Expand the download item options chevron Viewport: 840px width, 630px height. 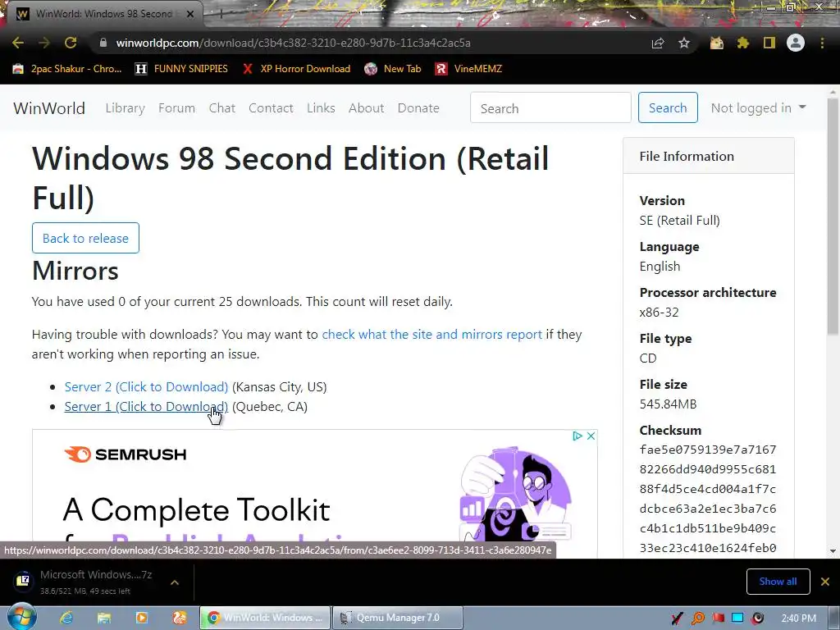point(175,582)
